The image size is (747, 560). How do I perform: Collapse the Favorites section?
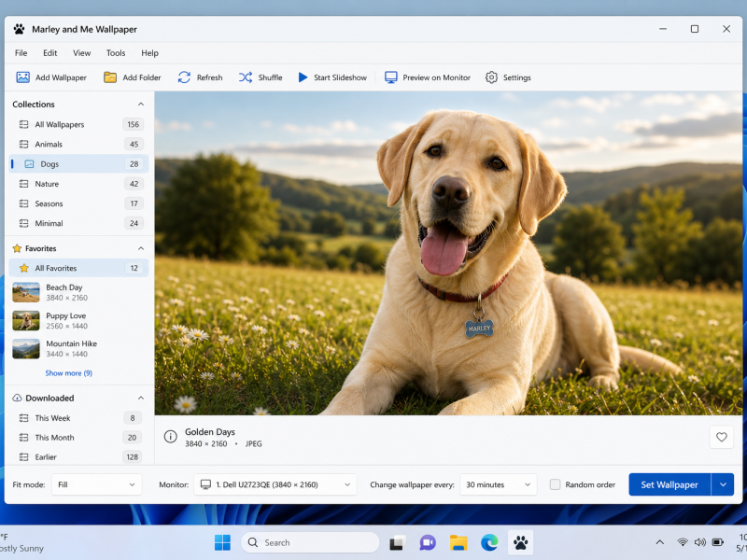click(x=141, y=248)
